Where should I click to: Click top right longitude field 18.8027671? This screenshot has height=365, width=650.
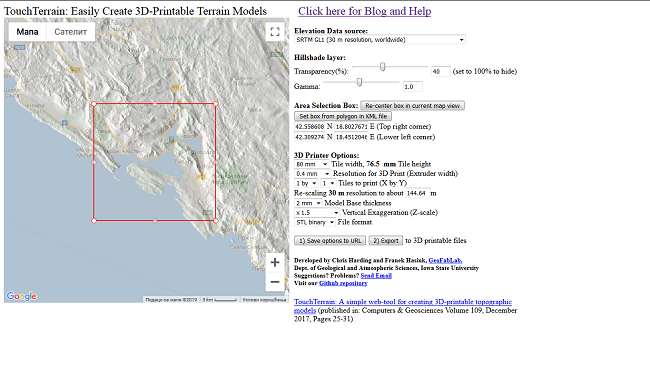tap(351, 127)
